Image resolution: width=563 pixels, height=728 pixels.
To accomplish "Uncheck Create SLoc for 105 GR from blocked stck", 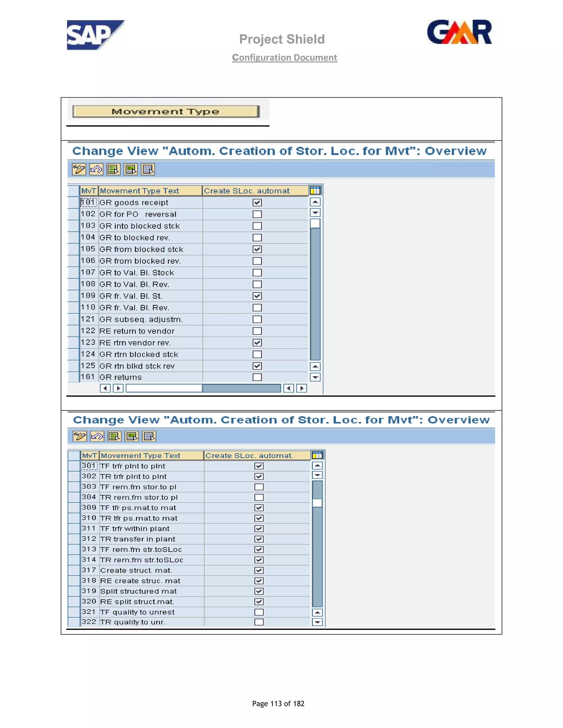I will 257,249.
